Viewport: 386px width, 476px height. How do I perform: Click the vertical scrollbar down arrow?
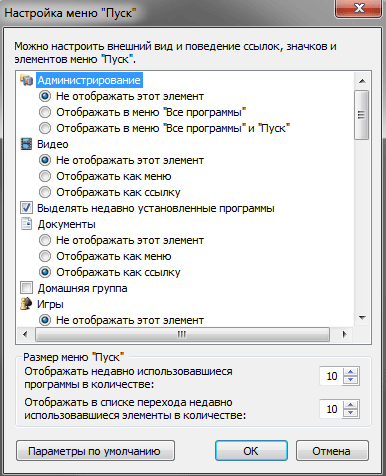[x=362, y=318]
